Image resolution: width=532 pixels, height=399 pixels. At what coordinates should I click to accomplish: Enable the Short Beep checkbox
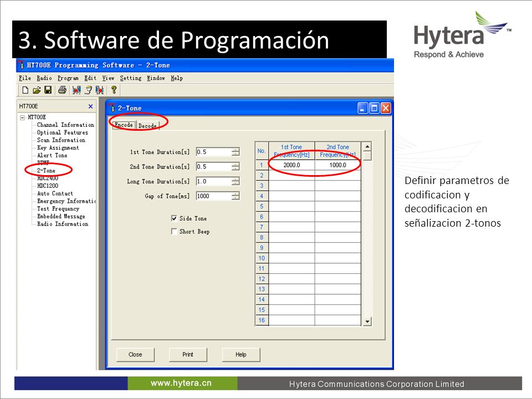tap(174, 232)
